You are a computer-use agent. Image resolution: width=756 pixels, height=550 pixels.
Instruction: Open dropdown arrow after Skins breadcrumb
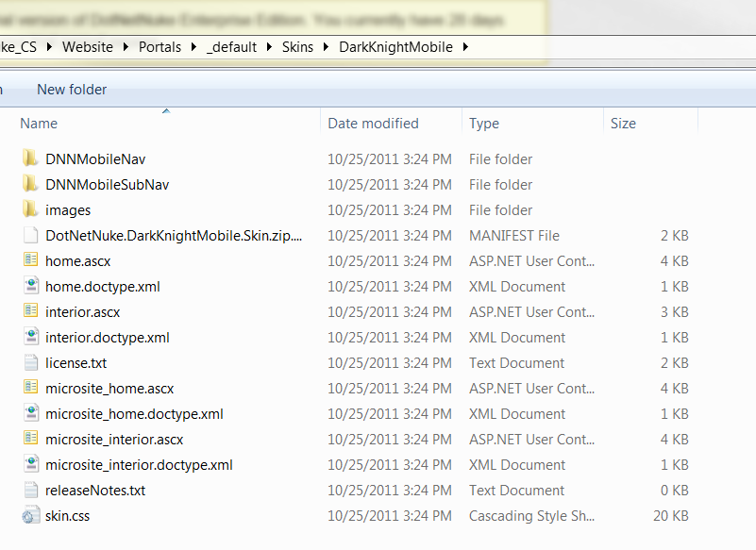327,47
